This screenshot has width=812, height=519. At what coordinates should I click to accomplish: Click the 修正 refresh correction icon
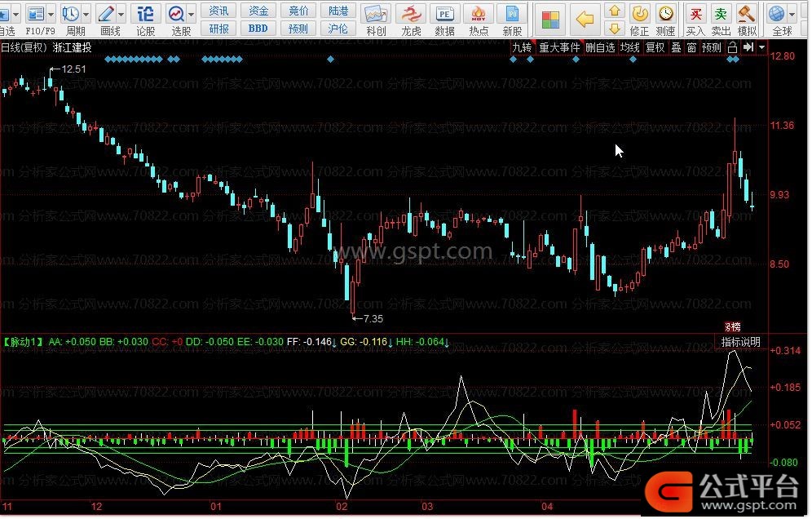(640, 14)
